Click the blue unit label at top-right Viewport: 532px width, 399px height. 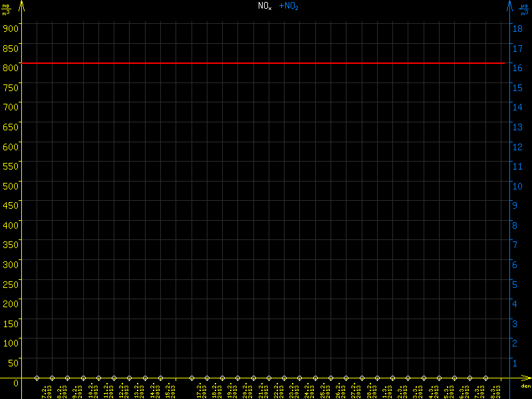525,9
